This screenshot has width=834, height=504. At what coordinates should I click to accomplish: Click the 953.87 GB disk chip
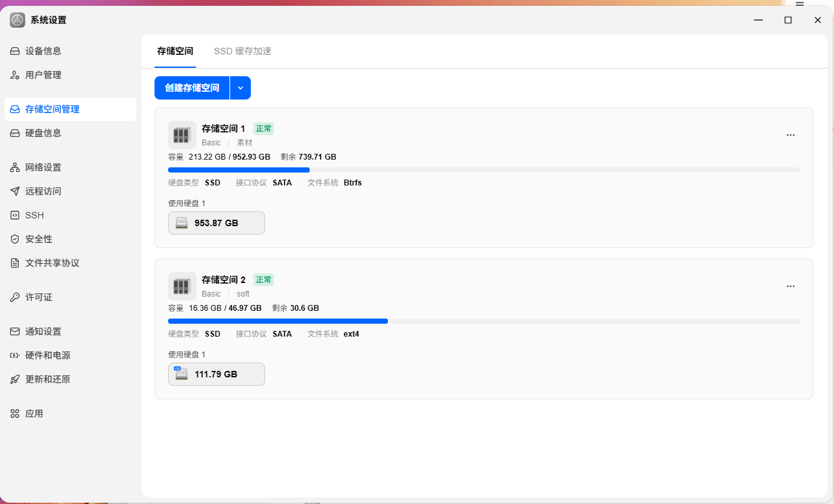click(x=217, y=223)
